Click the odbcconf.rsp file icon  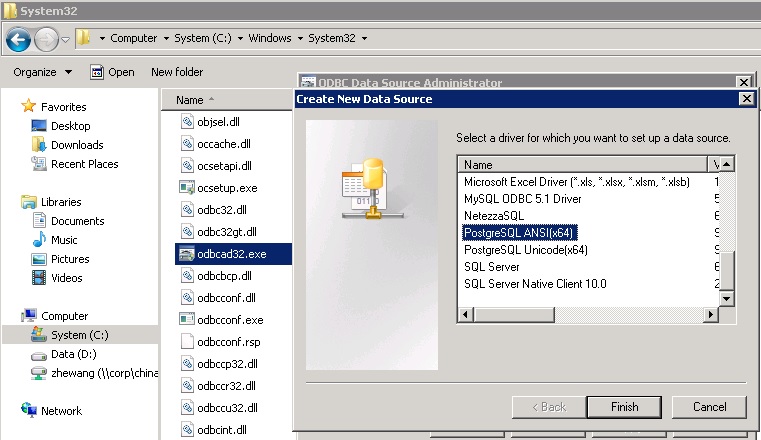pos(187,342)
